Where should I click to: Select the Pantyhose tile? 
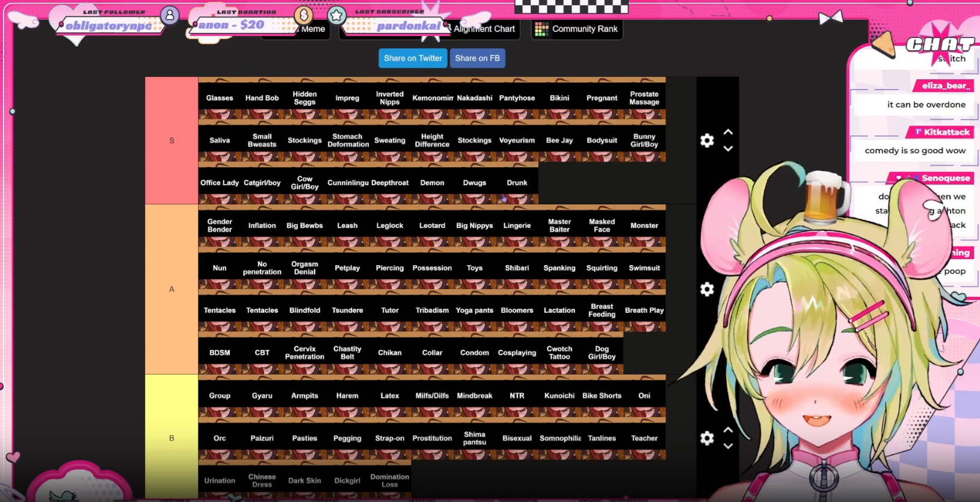(x=517, y=98)
